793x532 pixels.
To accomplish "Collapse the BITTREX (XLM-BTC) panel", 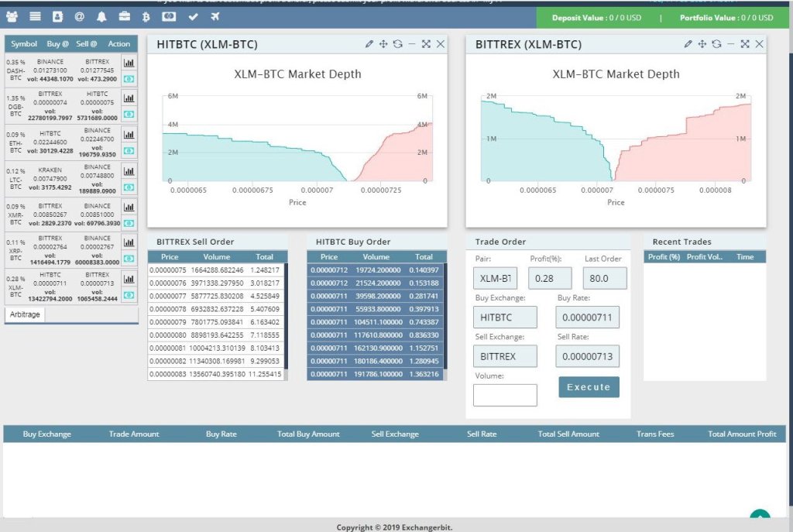I will click(730, 44).
